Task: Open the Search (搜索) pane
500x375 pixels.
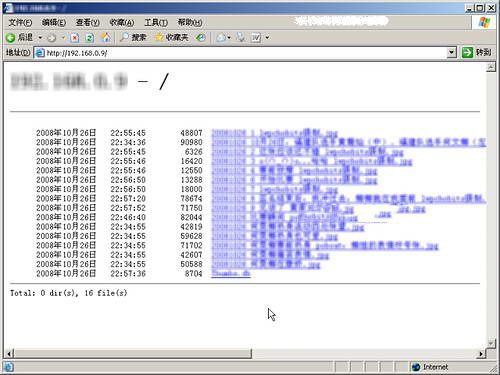Action: (x=133, y=37)
